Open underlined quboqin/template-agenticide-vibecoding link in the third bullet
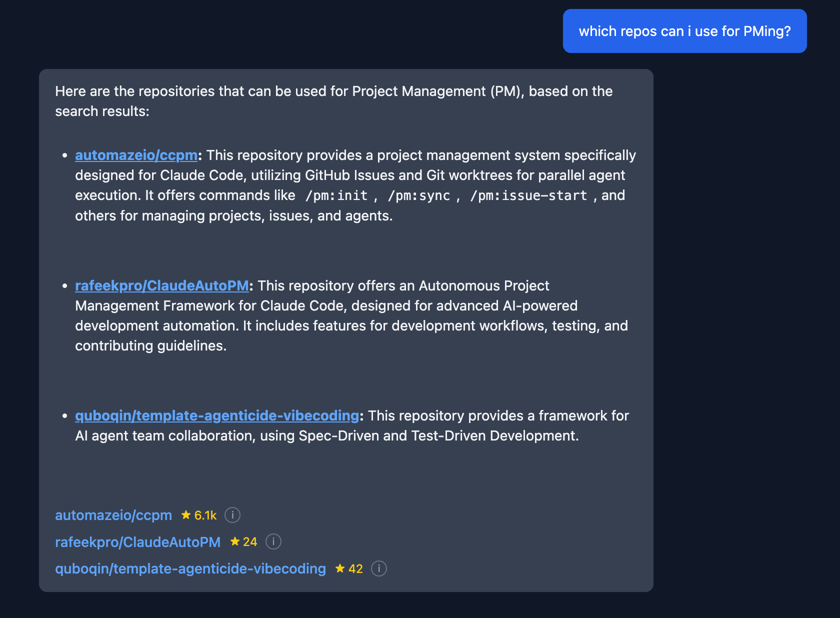 click(x=216, y=415)
